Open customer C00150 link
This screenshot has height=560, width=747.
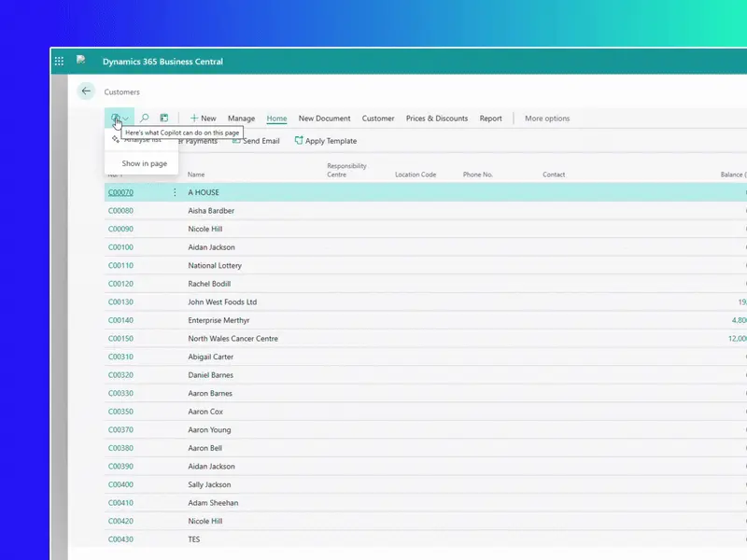coord(120,339)
